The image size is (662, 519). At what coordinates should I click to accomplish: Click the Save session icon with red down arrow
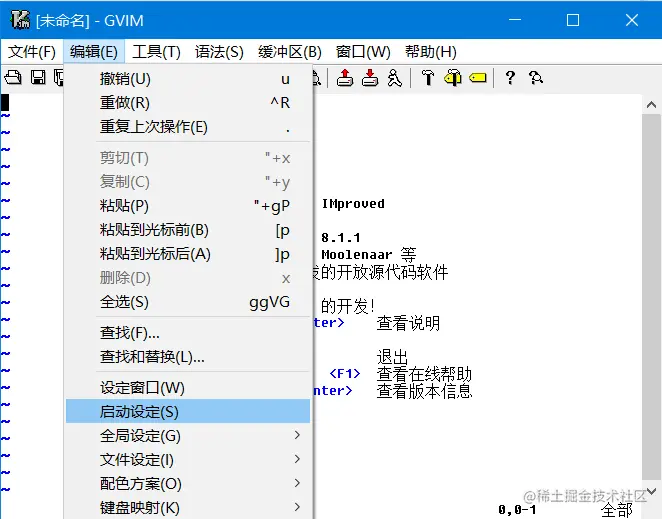click(370, 78)
